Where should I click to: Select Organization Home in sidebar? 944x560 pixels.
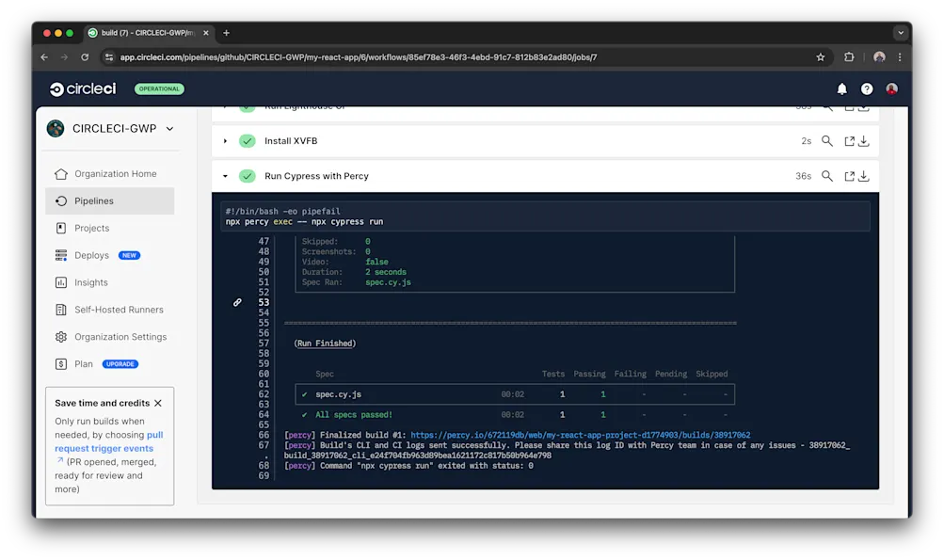point(58,173)
